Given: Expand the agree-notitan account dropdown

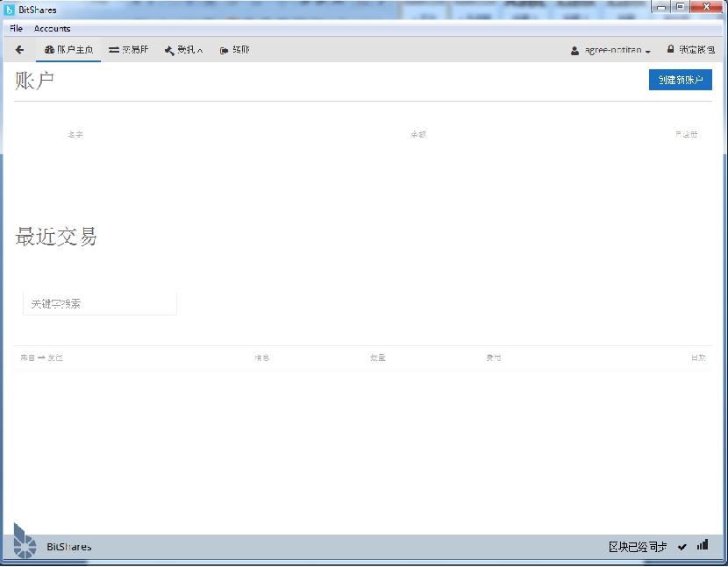Looking at the screenshot, I should point(610,51).
